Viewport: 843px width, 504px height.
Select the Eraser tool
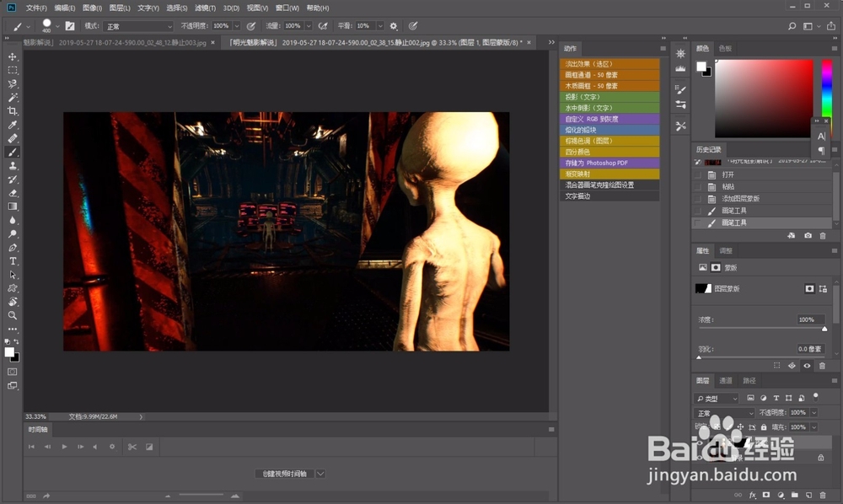(x=13, y=193)
